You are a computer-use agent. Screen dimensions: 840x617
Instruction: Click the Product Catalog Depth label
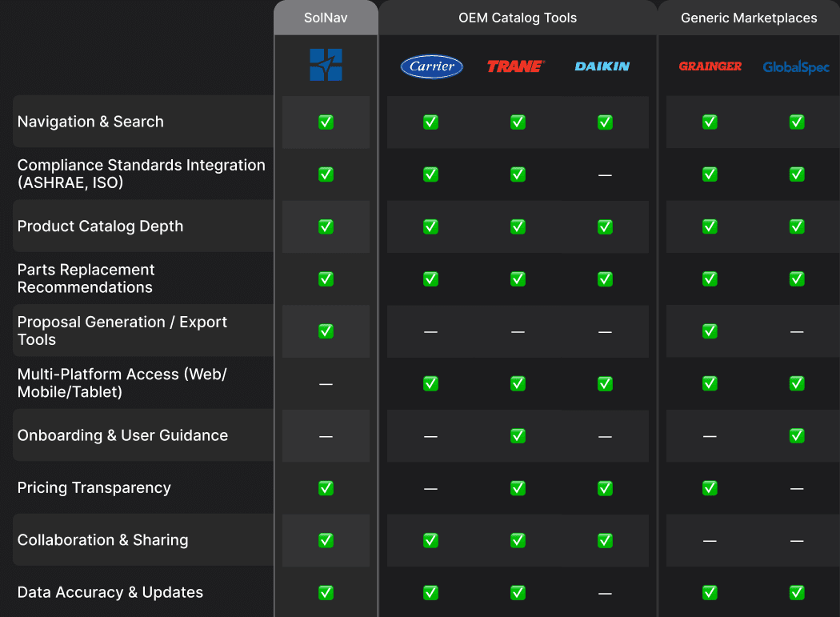[x=100, y=226]
